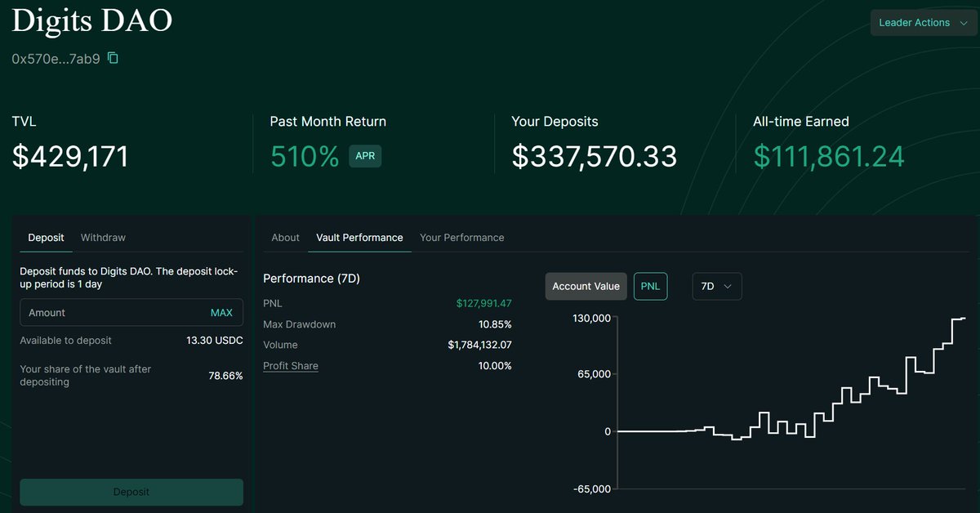Click the Performance (7D) heading
980x513 pixels.
pos(311,279)
